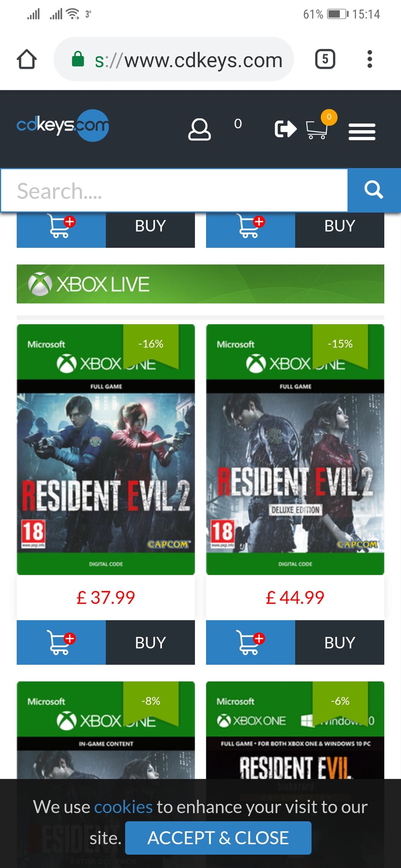Tap the URL address bar
The width and height of the screenshot is (401, 868).
tap(174, 59)
